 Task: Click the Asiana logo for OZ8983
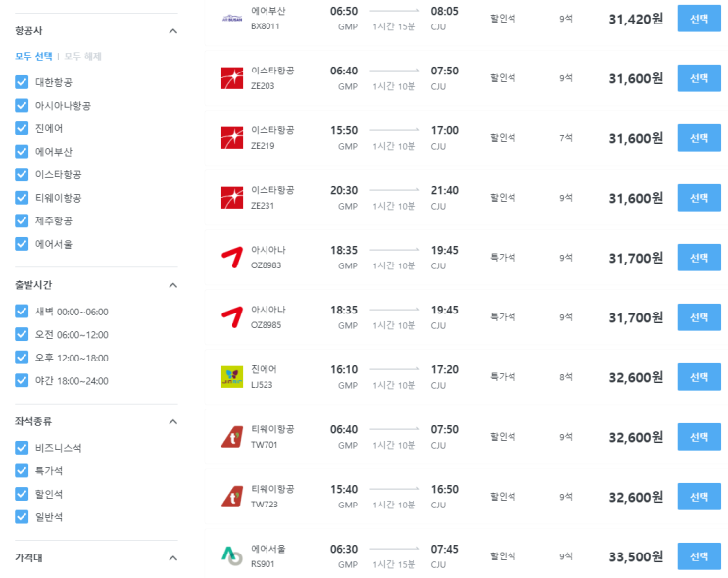tap(232, 258)
